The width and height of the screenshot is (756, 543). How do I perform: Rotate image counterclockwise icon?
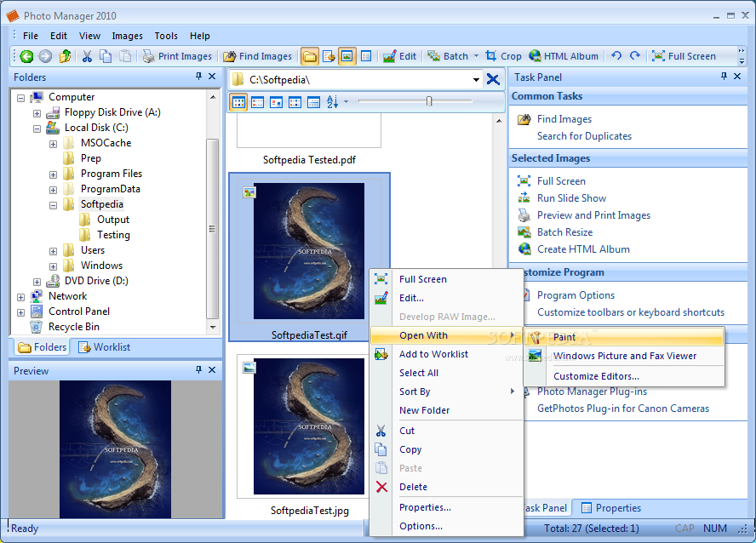[x=616, y=56]
